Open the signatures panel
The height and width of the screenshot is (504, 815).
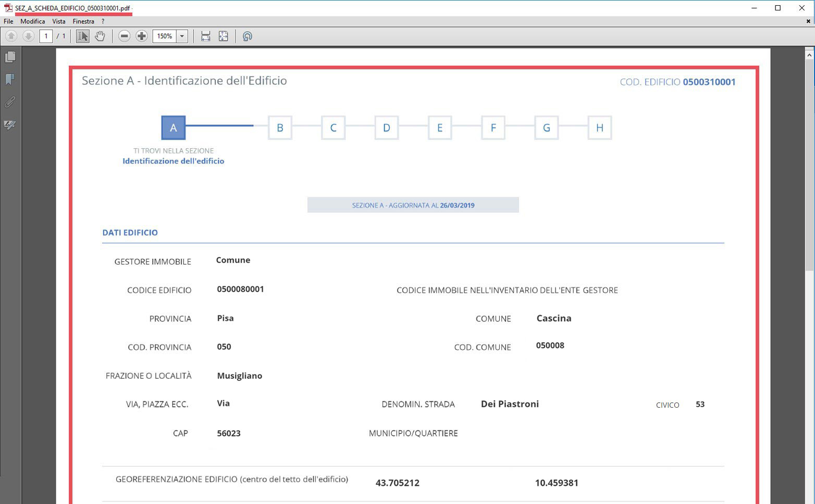point(10,125)
